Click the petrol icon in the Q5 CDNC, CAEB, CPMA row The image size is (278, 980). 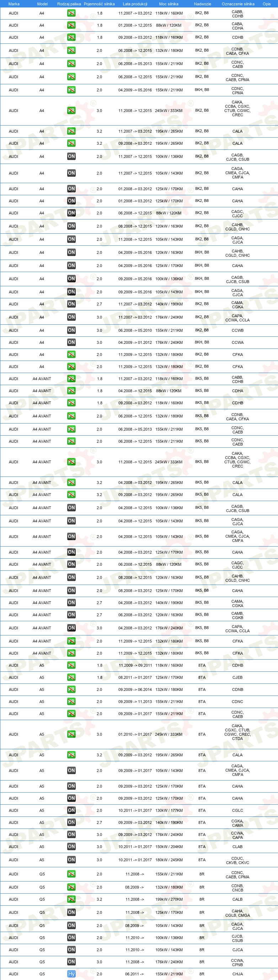point(71,874)
